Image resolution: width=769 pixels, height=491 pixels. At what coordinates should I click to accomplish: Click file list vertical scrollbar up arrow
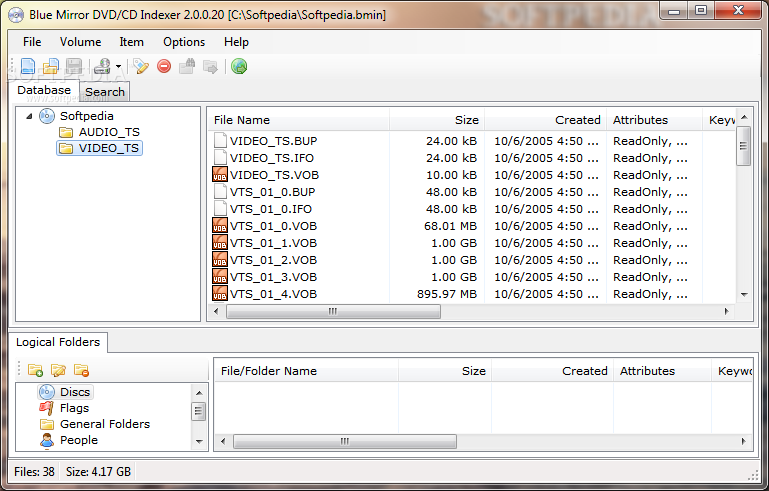[744, 117]
